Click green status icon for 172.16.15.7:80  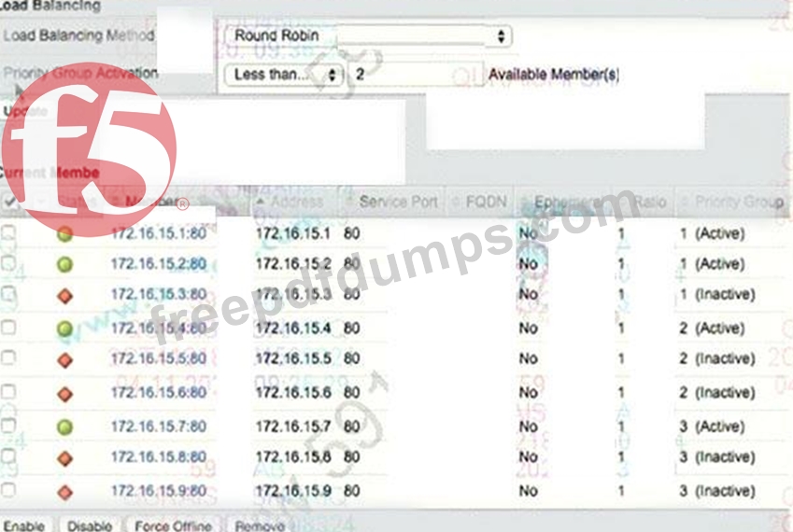64,427
